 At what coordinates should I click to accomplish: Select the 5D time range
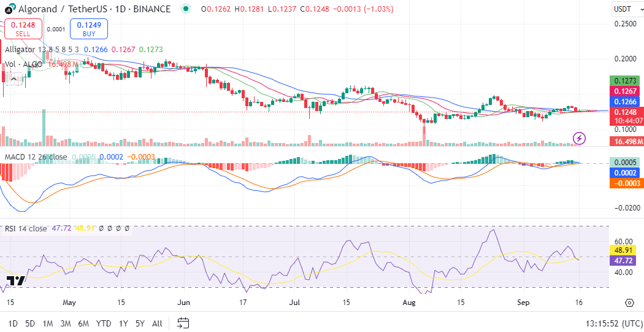30,323
